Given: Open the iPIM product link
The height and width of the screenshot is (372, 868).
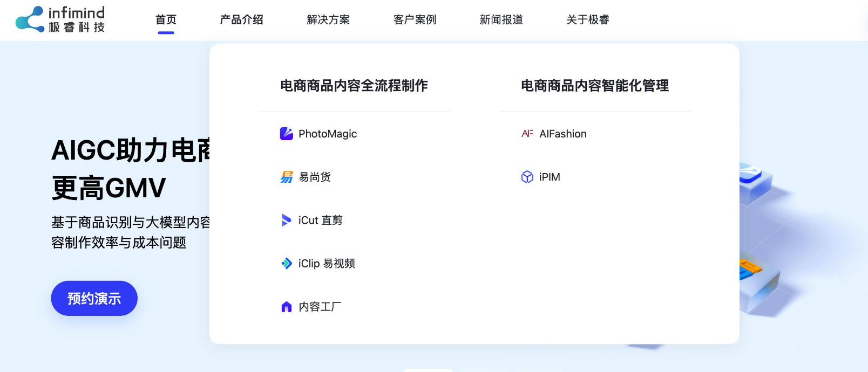Looking at the screenshot, I should pyautogui.click(x=550, y=177).
